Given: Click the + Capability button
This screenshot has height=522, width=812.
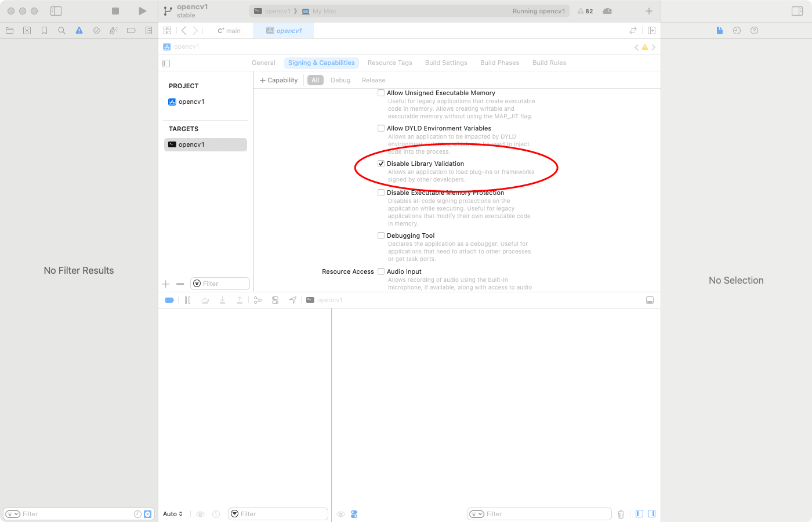Looking at the screenshot, I should click(x=279, y=80).
